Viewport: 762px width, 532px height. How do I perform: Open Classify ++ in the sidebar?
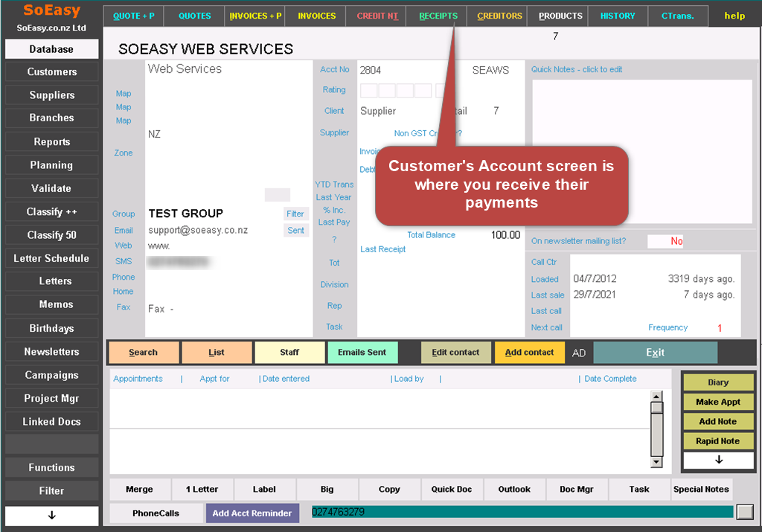click(51, 212)
